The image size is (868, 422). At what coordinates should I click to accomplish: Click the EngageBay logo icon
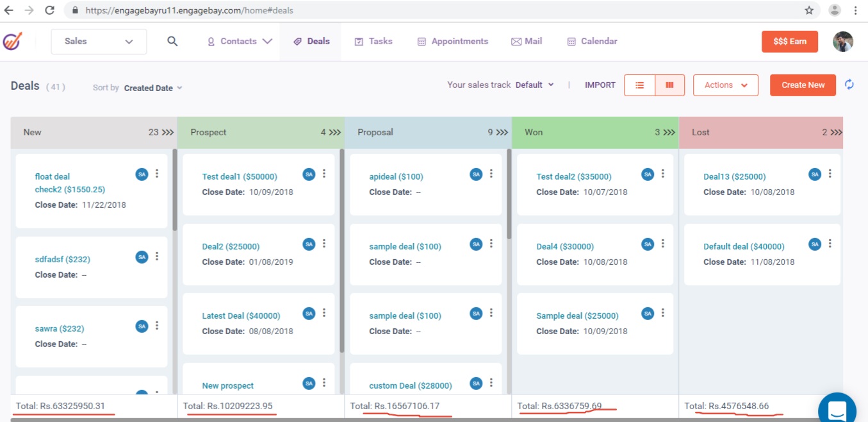(12, 41)
